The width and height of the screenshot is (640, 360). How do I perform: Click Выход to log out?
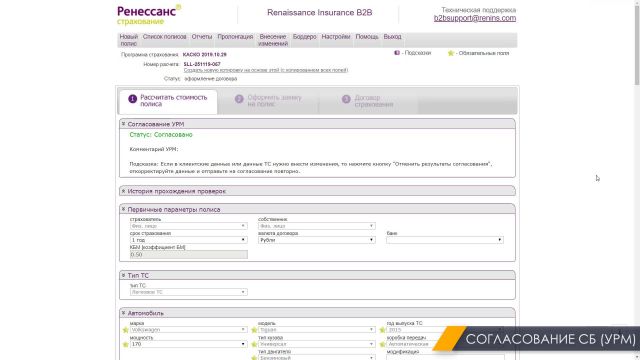pyautogui.click(x=392, y=37)
